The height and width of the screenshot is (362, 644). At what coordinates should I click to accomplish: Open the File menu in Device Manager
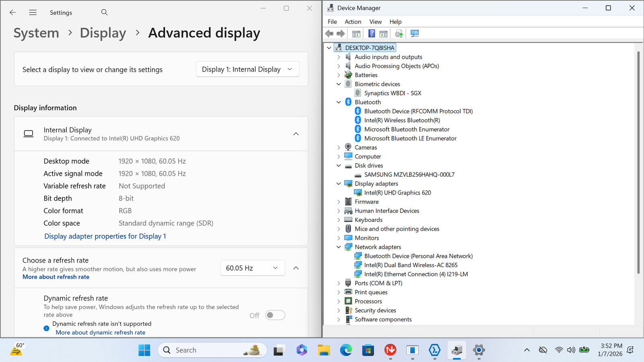pos(332,22)
